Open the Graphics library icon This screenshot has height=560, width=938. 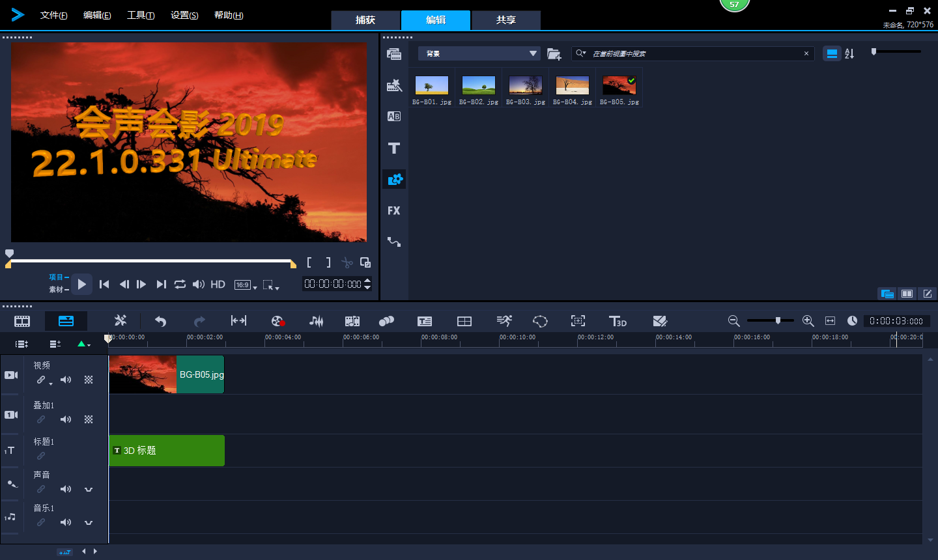click(x=394, y=179)
